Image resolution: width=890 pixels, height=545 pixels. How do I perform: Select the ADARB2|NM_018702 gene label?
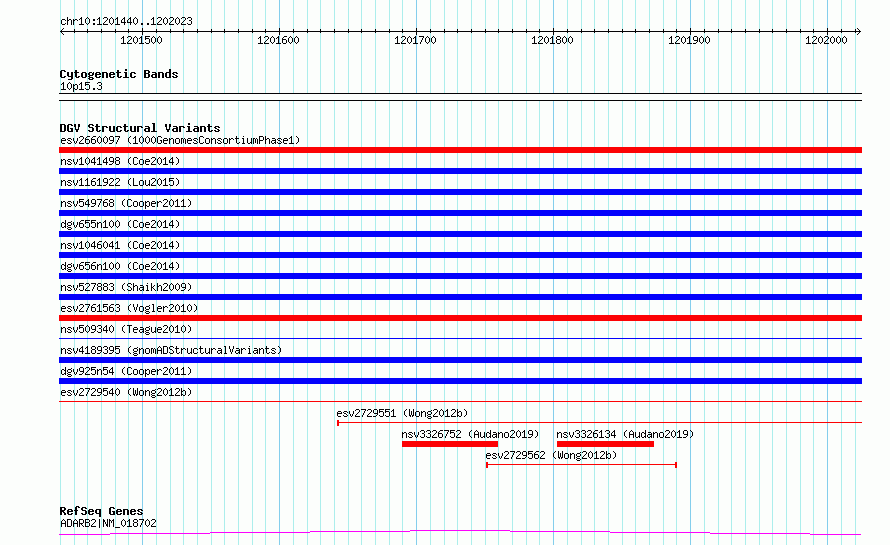[108, 523]
